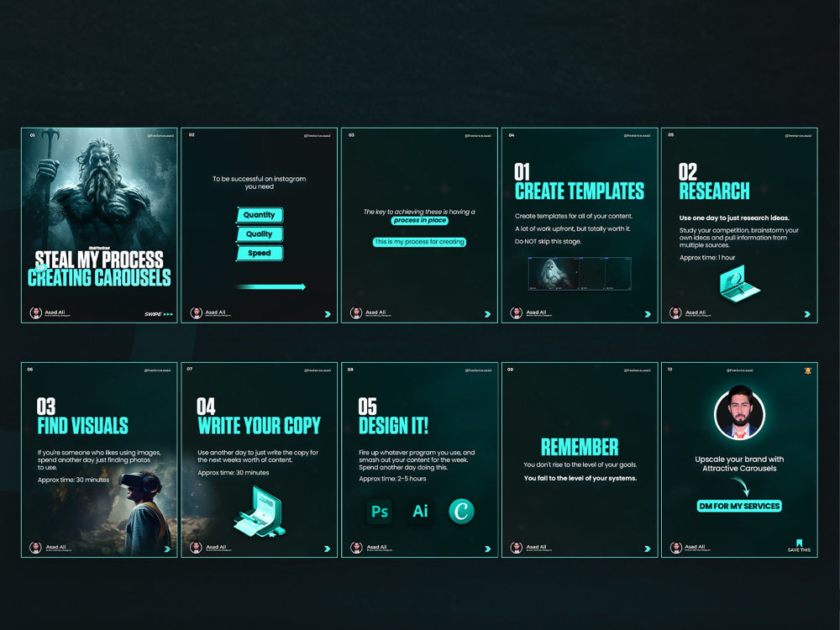Click next arrow on Design It slide
The height and width of the screenshot is (630, 840).
pyautogui.click(x=487, y=549)
